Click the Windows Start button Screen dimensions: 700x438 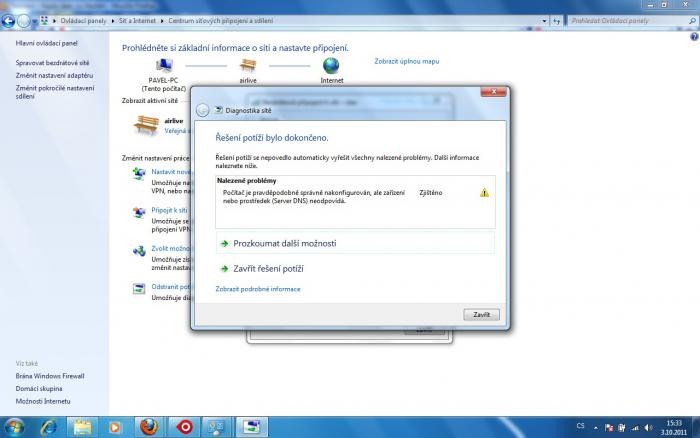coord(14,427)
